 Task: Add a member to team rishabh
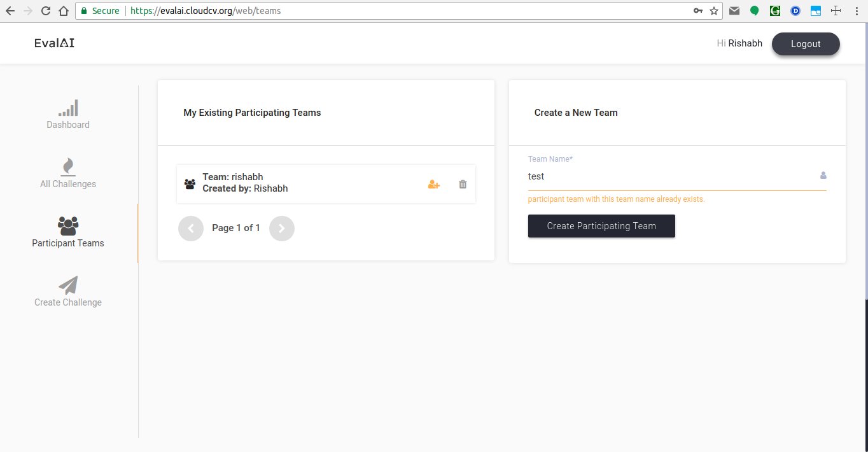(434, 184)
